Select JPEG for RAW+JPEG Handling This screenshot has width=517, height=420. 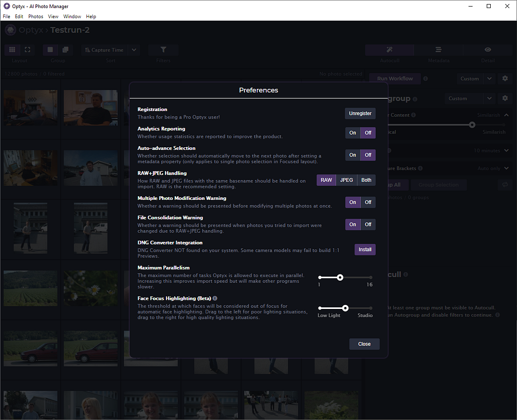(x=346, y=180)
